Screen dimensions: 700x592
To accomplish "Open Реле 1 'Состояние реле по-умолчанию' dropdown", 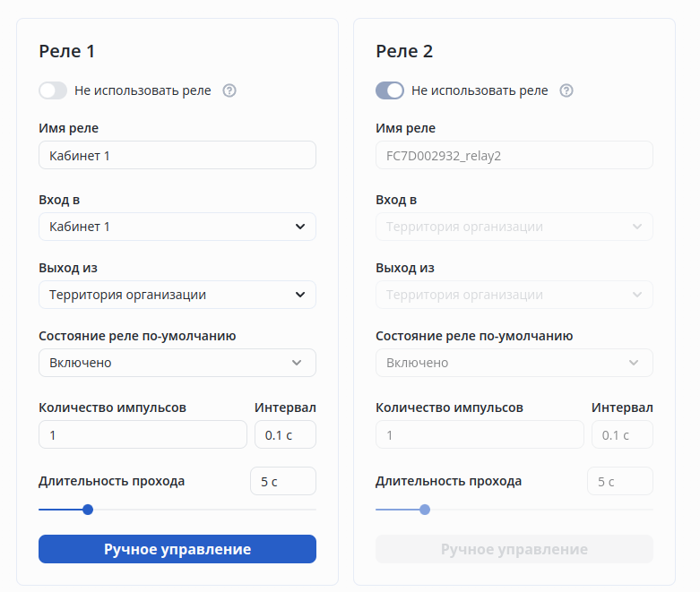I will pyautogui.click(x=177, y=363).
